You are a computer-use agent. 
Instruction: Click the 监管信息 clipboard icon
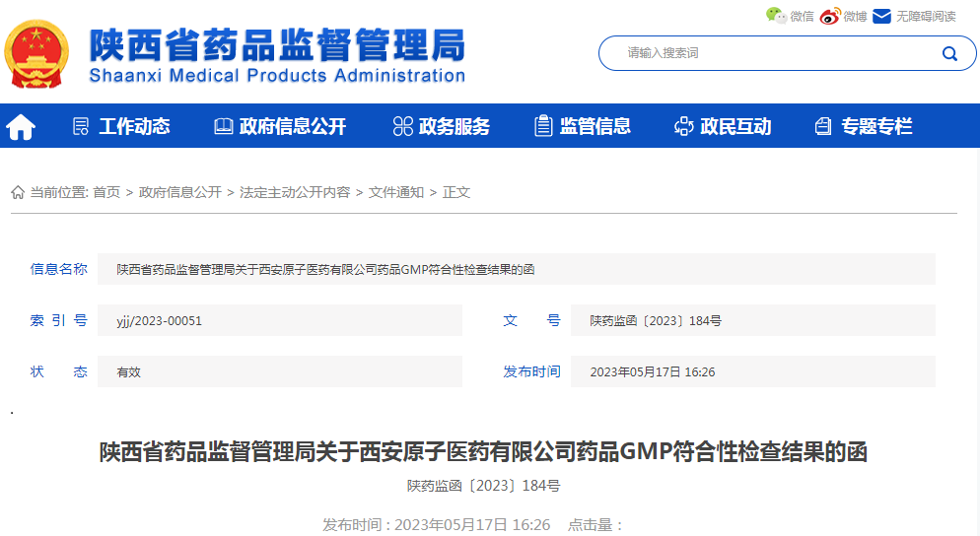(x=543, y=126)
